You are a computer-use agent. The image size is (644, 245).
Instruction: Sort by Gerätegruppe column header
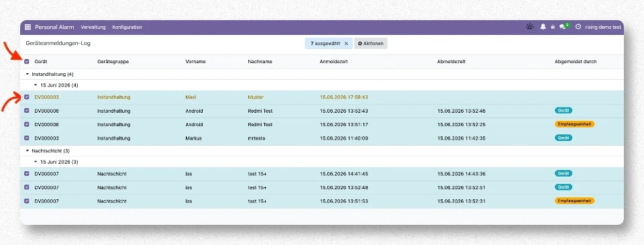click(113, 62)
